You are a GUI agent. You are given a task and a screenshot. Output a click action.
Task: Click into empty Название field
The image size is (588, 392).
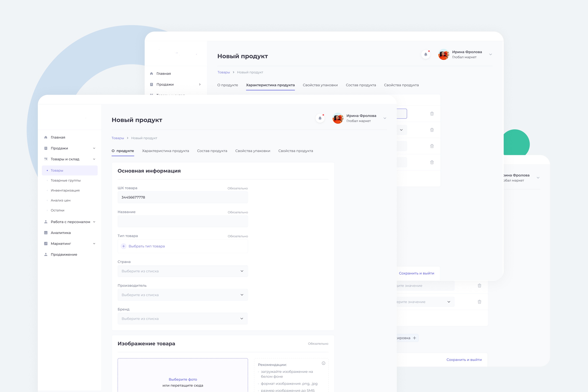[183, 221]
